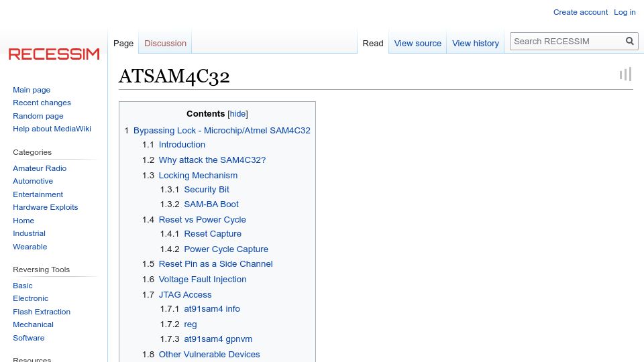Open Flash Extraction tools link
The height and width of the screenshot is (362, 644).
(x=42, y=312)
